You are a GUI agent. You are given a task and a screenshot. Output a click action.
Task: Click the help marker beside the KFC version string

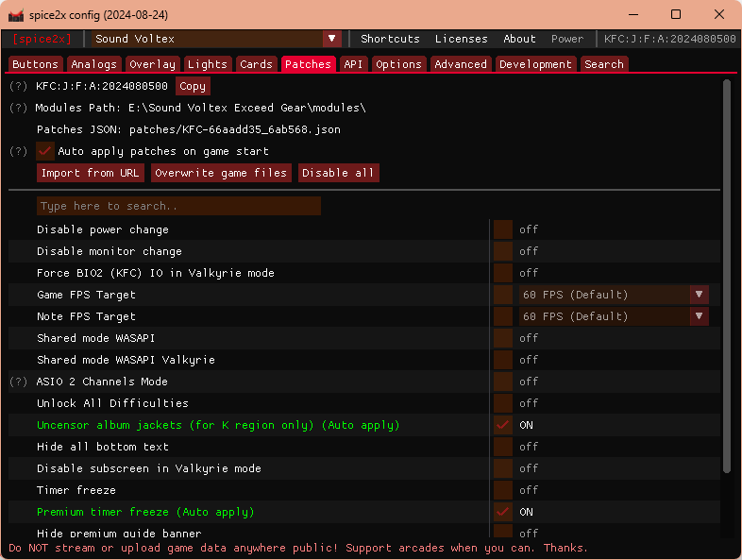tap(19, 86)
